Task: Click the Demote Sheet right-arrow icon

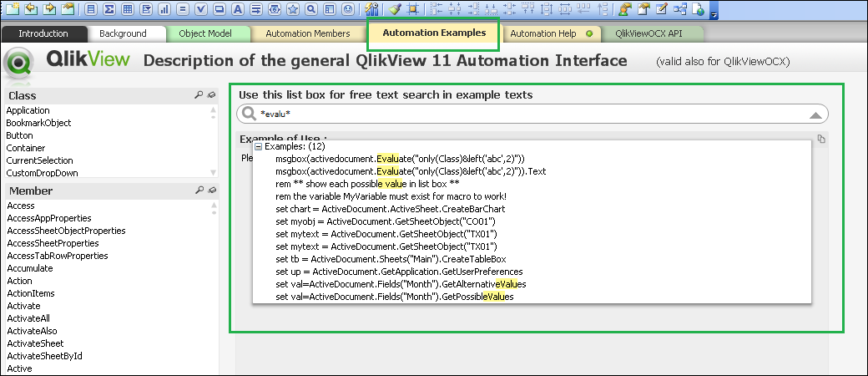Action: coord(49,8)
